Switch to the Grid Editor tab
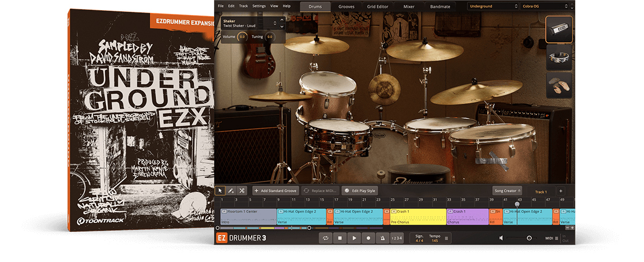The height and width of the screenshot is (262, 644). 379,6
